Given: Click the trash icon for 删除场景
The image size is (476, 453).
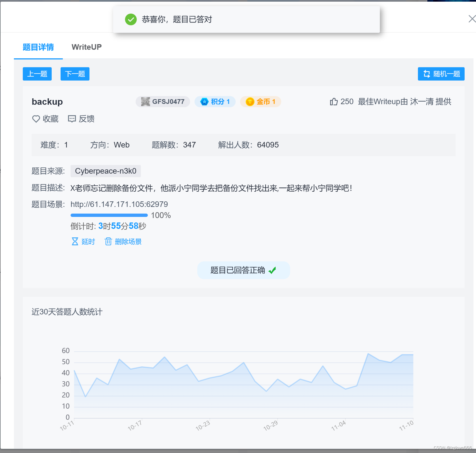Looking at the screenshot, I should click(x=108, y=241).
